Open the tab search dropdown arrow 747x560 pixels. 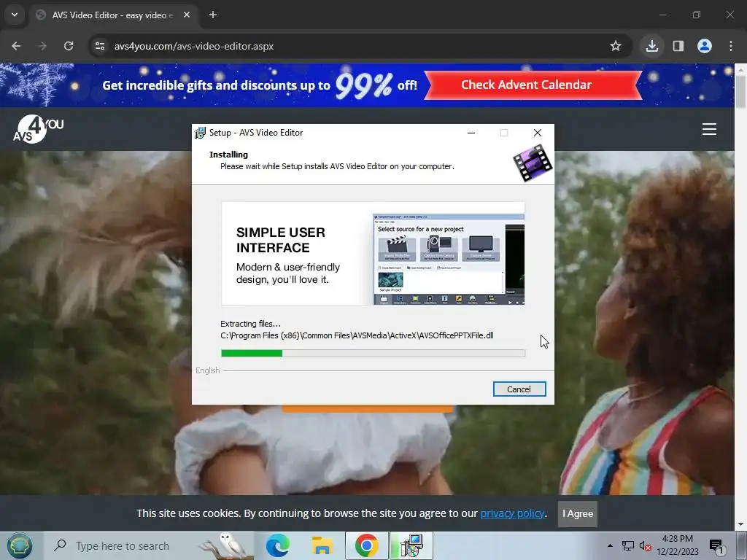pos(15,15)
